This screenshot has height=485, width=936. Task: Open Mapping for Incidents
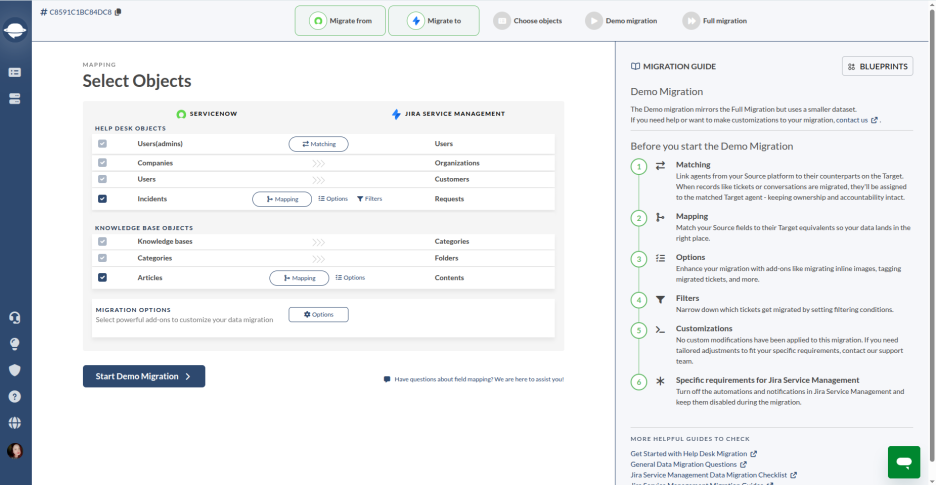click(x=282, y=199)
